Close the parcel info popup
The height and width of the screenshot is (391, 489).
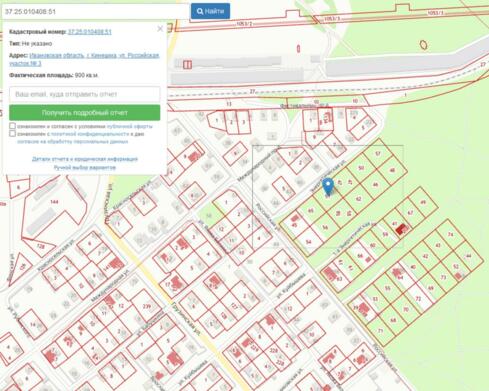coord(160,29)
